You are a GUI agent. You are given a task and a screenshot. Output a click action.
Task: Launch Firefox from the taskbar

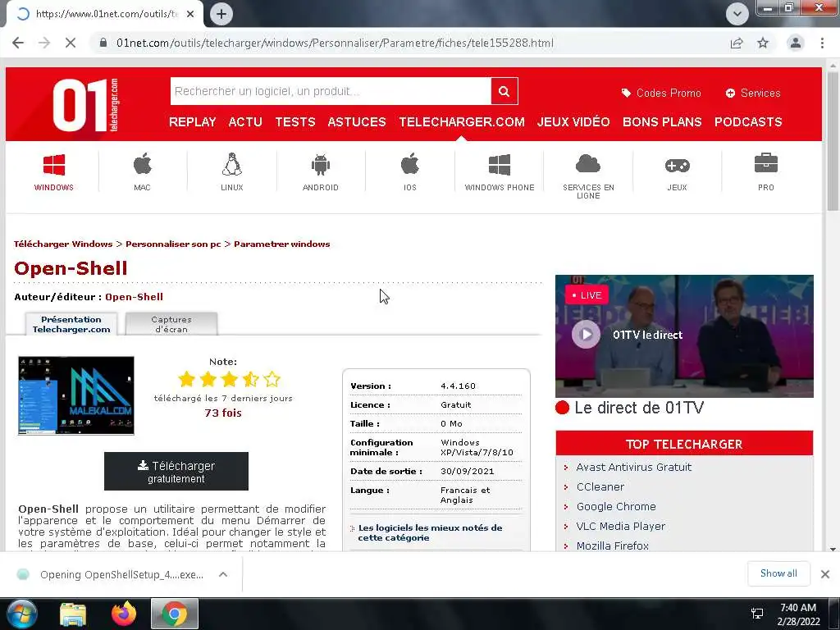124,614
